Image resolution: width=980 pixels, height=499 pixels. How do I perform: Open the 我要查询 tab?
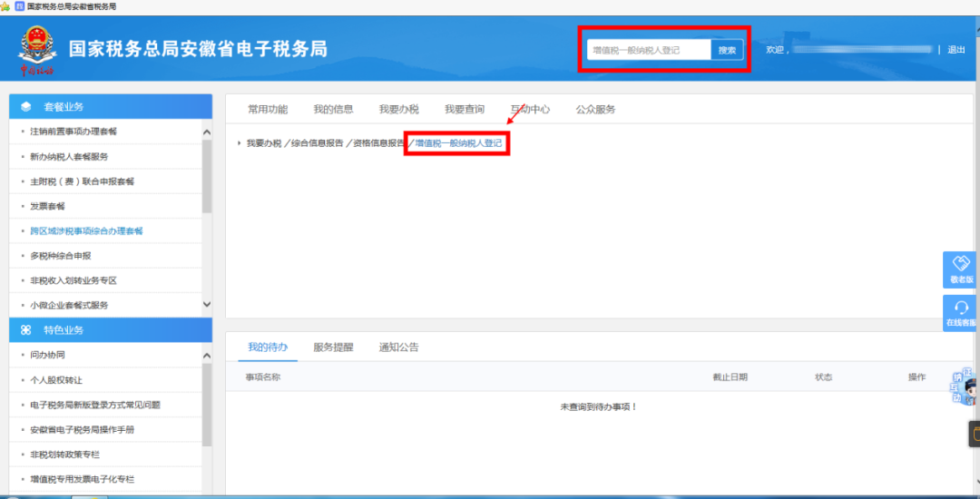[465, 109]
